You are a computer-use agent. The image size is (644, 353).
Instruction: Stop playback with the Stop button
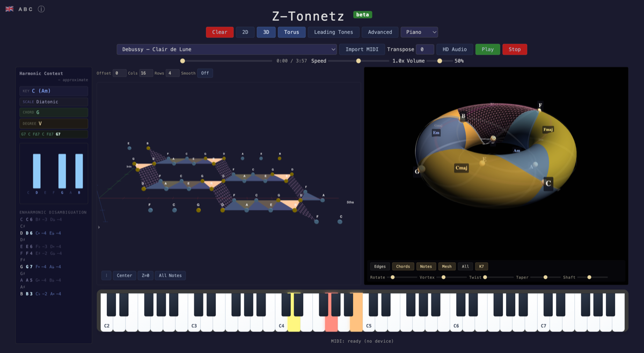click(x=515, y=49)
